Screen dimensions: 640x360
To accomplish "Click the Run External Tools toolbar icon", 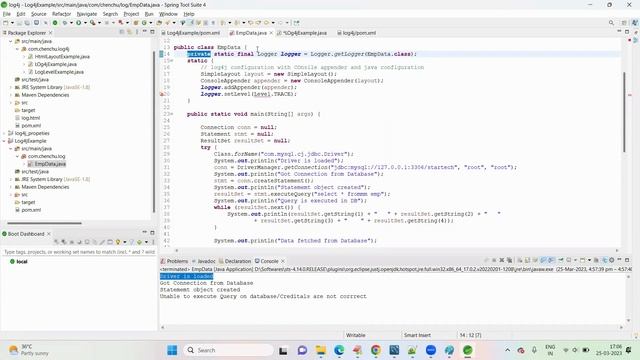I will pyautogui.click(x=93, y=23).
